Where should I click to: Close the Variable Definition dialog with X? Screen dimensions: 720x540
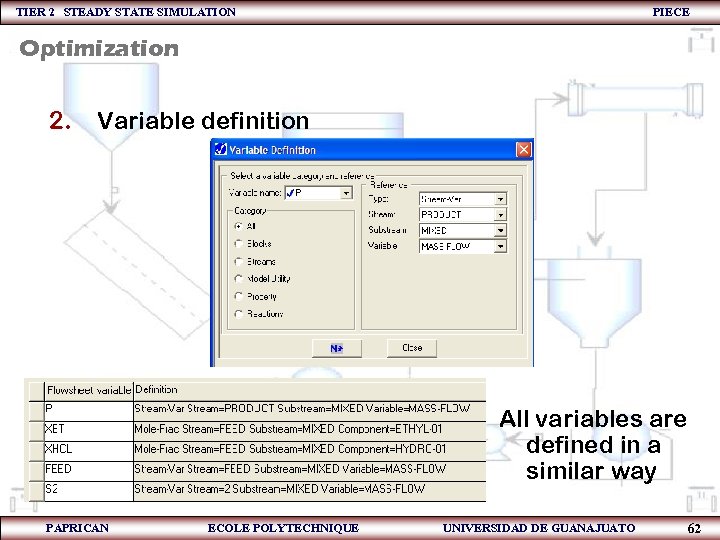point(523,150)
